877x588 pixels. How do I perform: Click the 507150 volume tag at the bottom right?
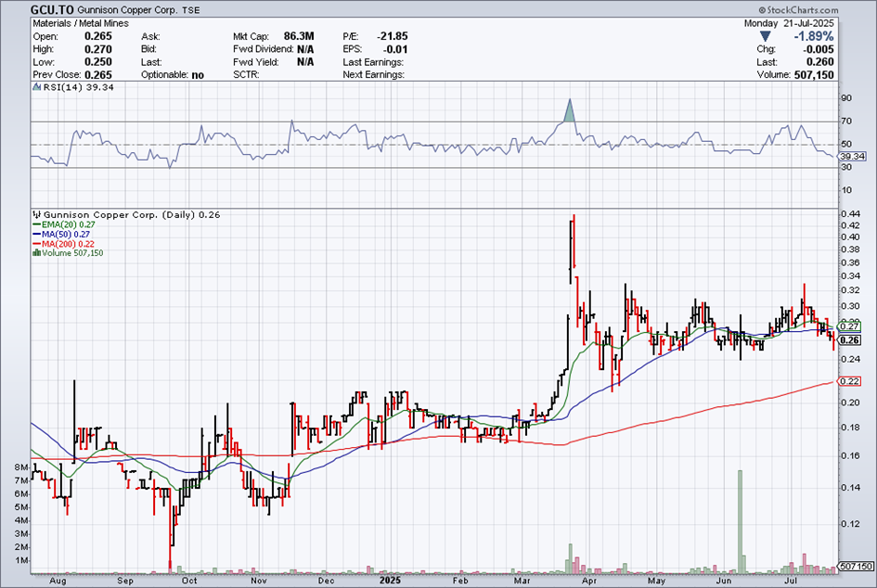[x=857, y=566]
